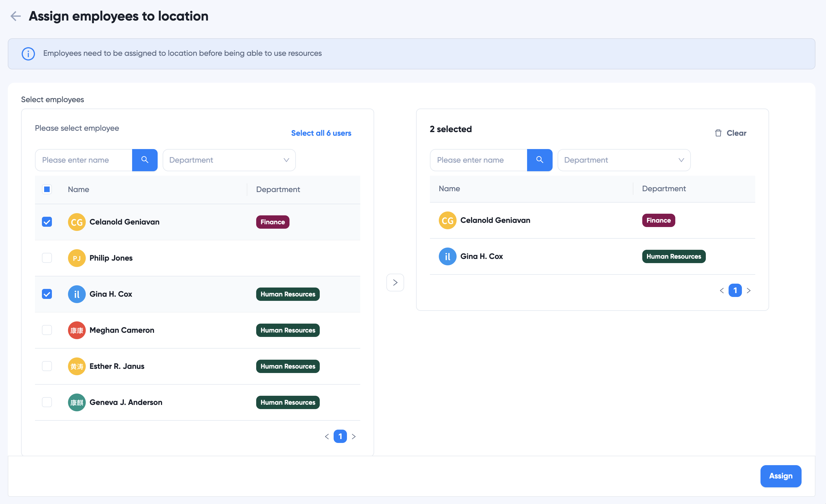Image resolution: width=826 pixels, height=504 pixels.
Task: Click the transfer arrow between the panels
Action: pyautogui.click(x=395, y=283)
